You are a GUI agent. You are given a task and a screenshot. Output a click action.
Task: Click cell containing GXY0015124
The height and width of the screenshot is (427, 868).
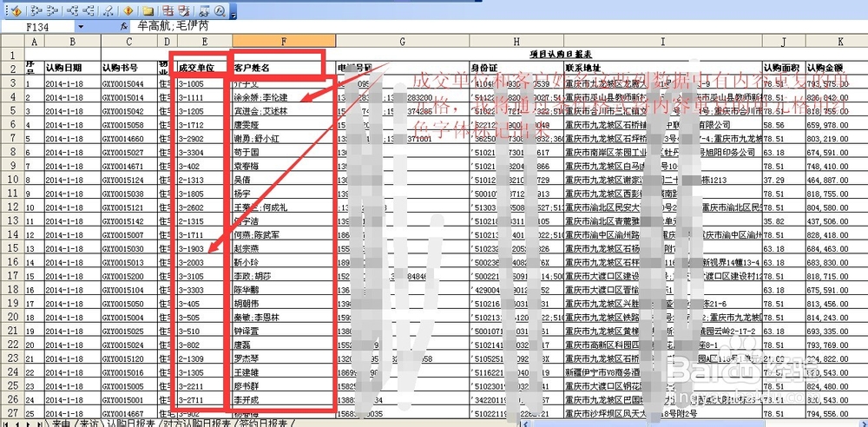[129, 180]
